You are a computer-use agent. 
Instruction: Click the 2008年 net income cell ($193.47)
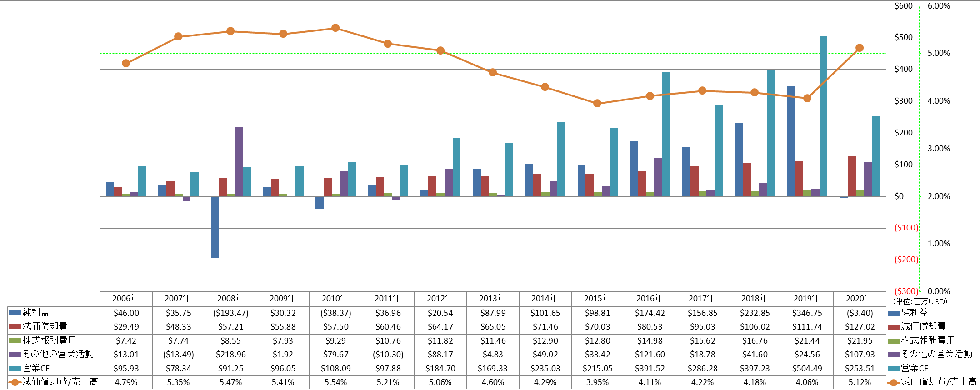point(231,313)
